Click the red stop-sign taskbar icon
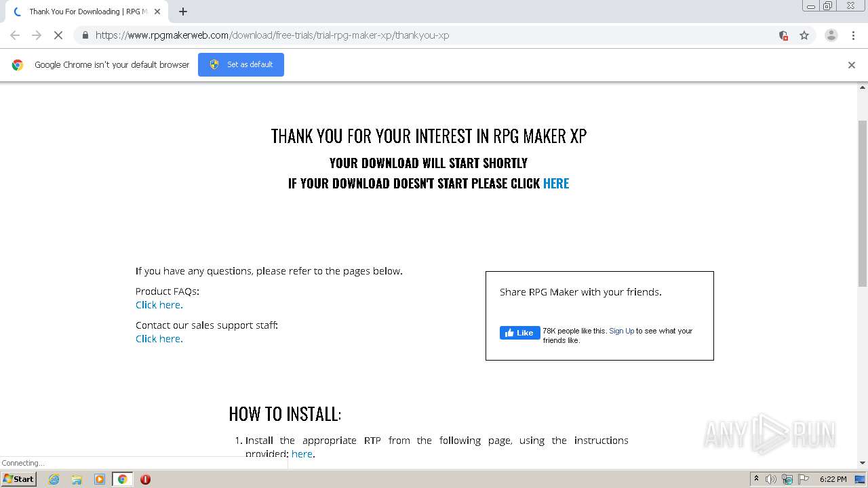This screenshot has width=868, height=488. pyautogui.click(x=145, y=479)
